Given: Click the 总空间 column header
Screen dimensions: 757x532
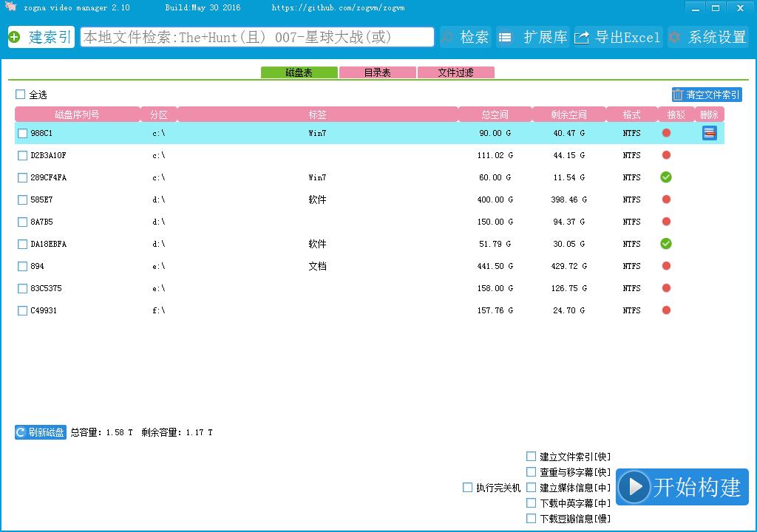Looking at the screenshot, I should (495, 115).
